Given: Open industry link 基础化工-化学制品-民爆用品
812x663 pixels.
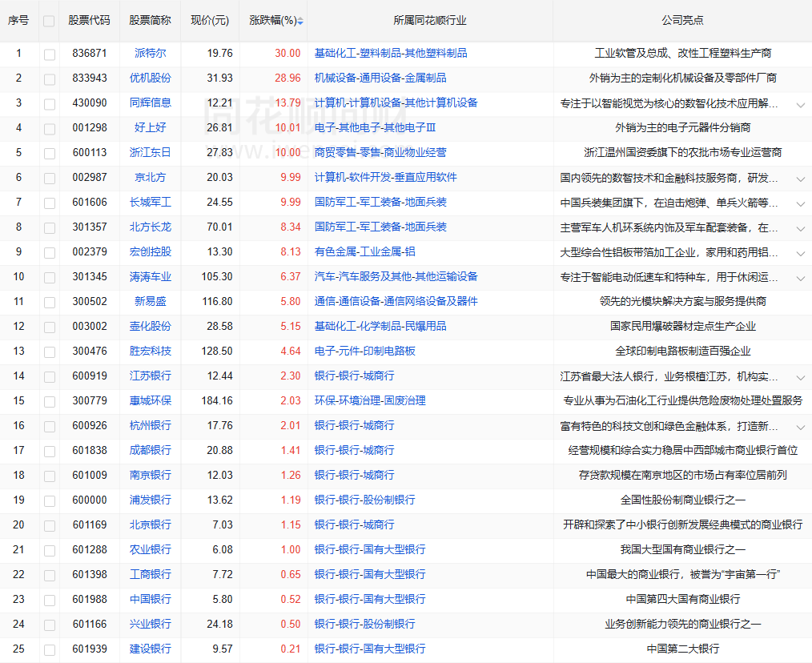Looking at the screenshot, I should [380, 326].
